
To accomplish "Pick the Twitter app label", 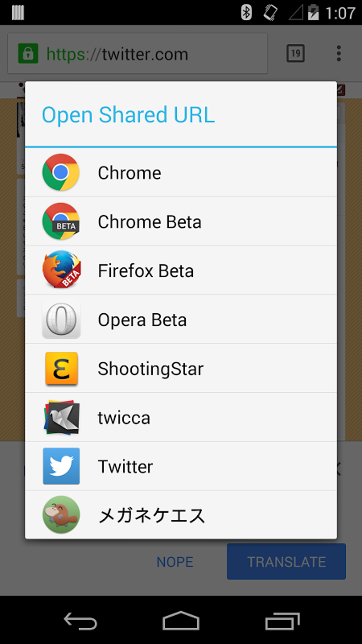I will tap(125, 467).
